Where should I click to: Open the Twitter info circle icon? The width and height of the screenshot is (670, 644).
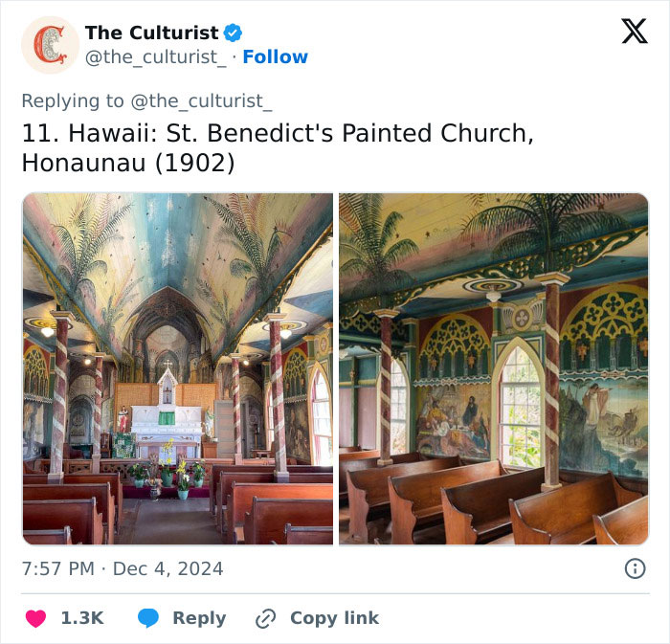tap(635, 568)
